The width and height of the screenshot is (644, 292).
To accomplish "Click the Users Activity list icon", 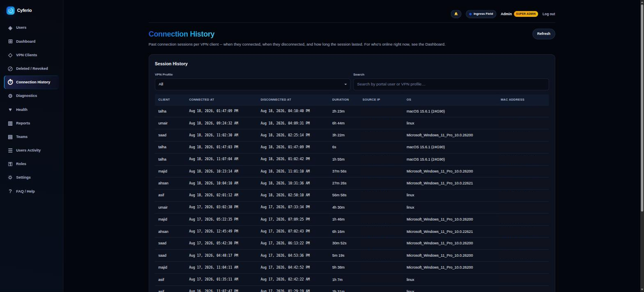I will coord(10,150).
